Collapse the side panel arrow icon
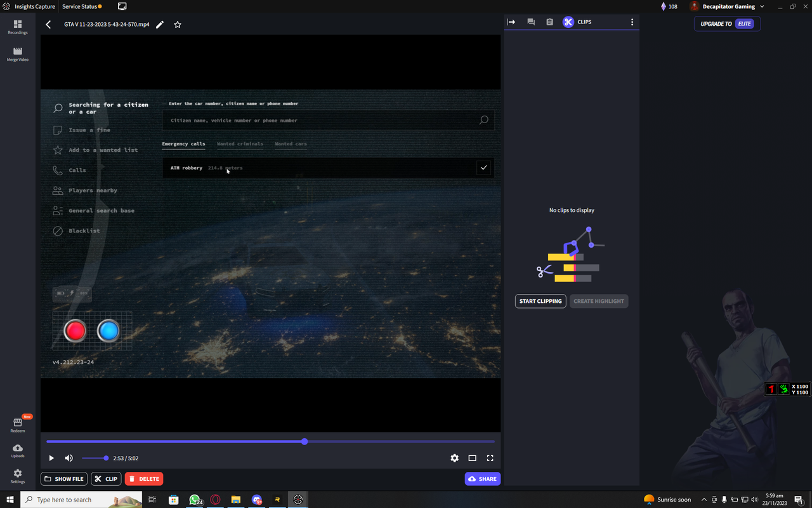812x508 pixels. 511,22
